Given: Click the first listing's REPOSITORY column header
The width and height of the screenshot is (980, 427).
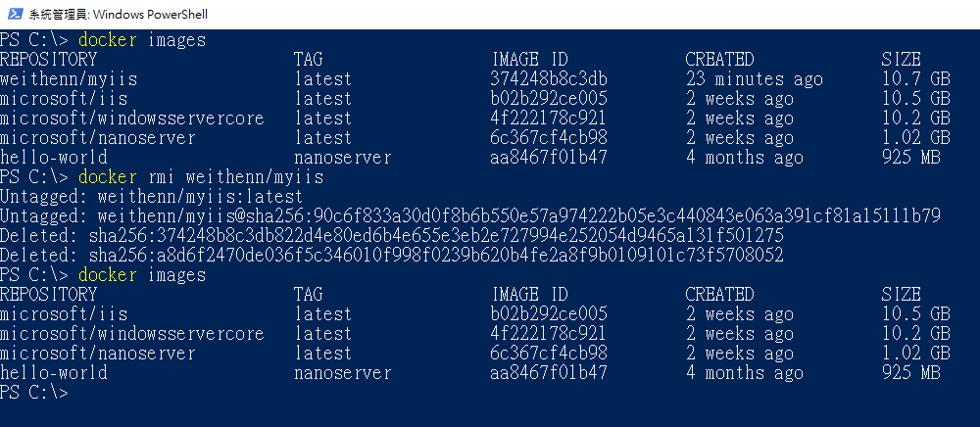Looking at the screenshot, I should tap(49, 60).
